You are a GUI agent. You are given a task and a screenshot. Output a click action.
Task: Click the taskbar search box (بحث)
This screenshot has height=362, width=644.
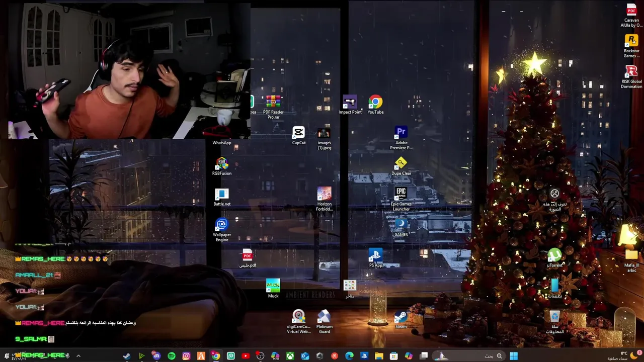coord(468,356)
